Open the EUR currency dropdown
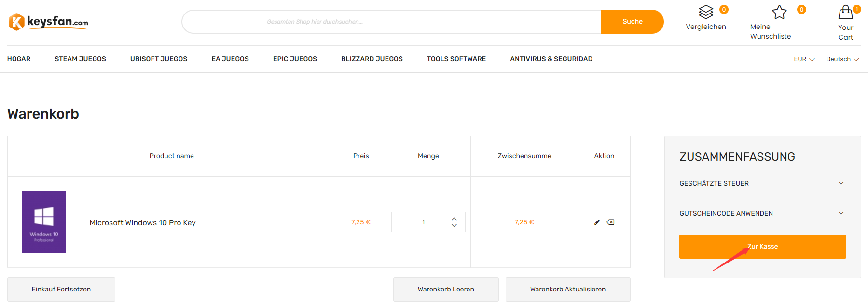The width and height of the screenshot is (868, 304). (x=804, y=59)
